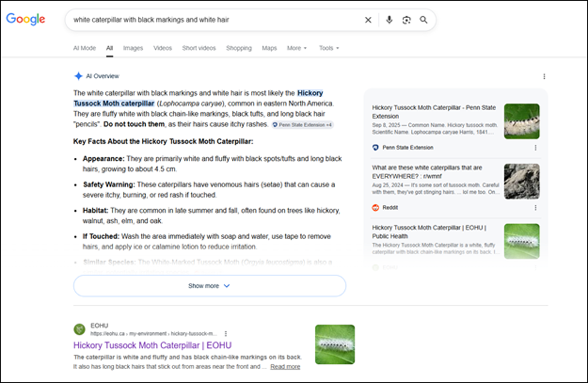Clear the search box with the X icon
The height and width of the screenshot is (383, 588).
tap(368, 20)
